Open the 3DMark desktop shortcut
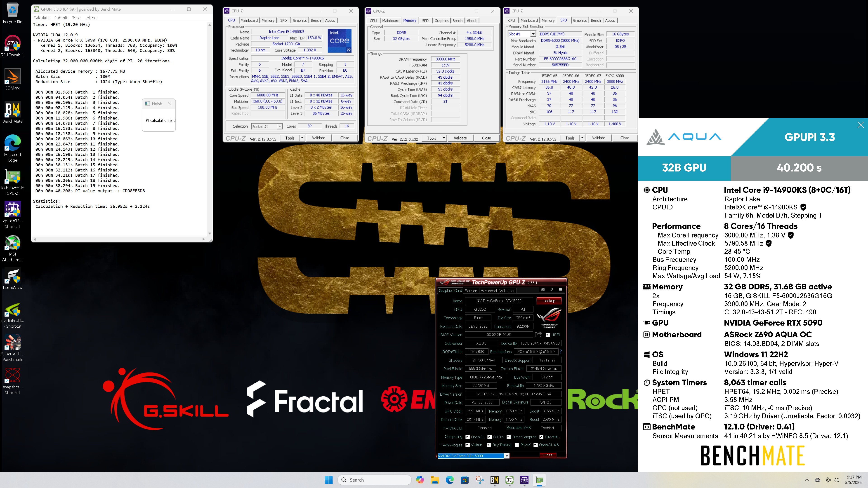The image size is (868, 488). (x=12, y=79)
